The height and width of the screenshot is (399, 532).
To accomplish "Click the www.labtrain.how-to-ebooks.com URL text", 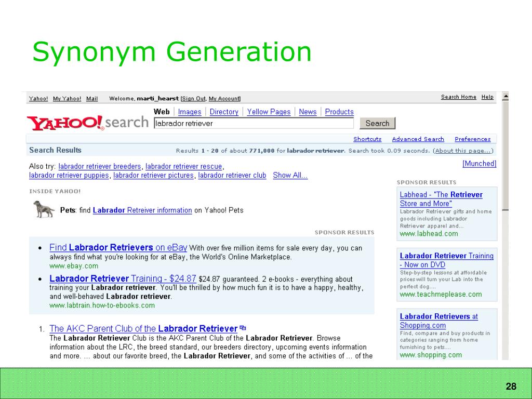I will (102, 305).
